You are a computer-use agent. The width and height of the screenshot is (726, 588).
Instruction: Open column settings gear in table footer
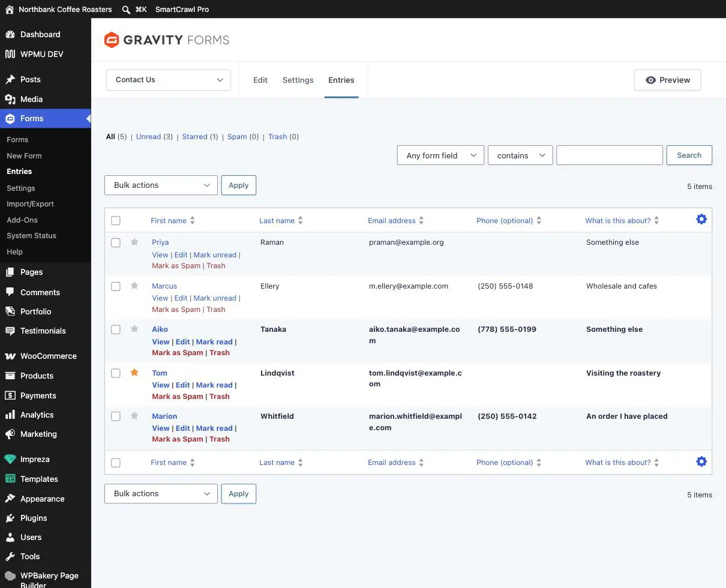tap(701, 461)
